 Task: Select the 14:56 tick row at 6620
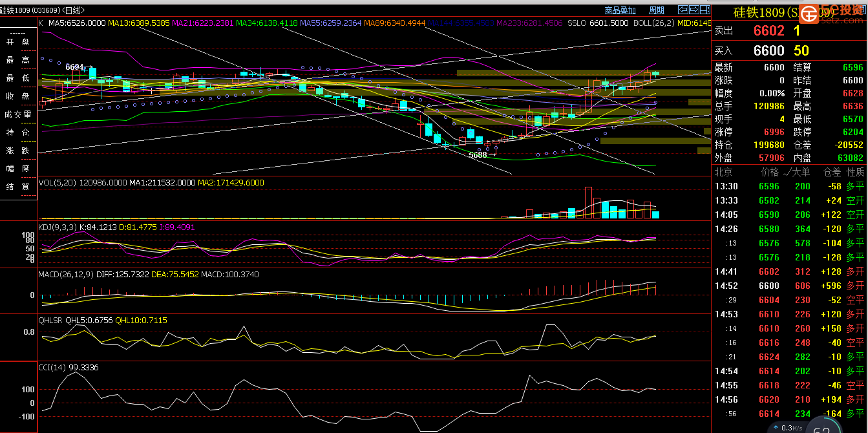coord(789,399)
